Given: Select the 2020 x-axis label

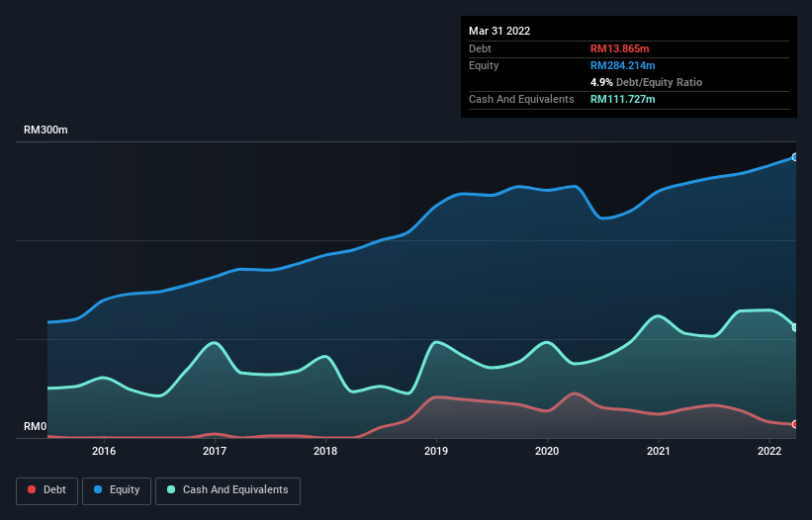Looking at the screenshot, I should [547, 451].
